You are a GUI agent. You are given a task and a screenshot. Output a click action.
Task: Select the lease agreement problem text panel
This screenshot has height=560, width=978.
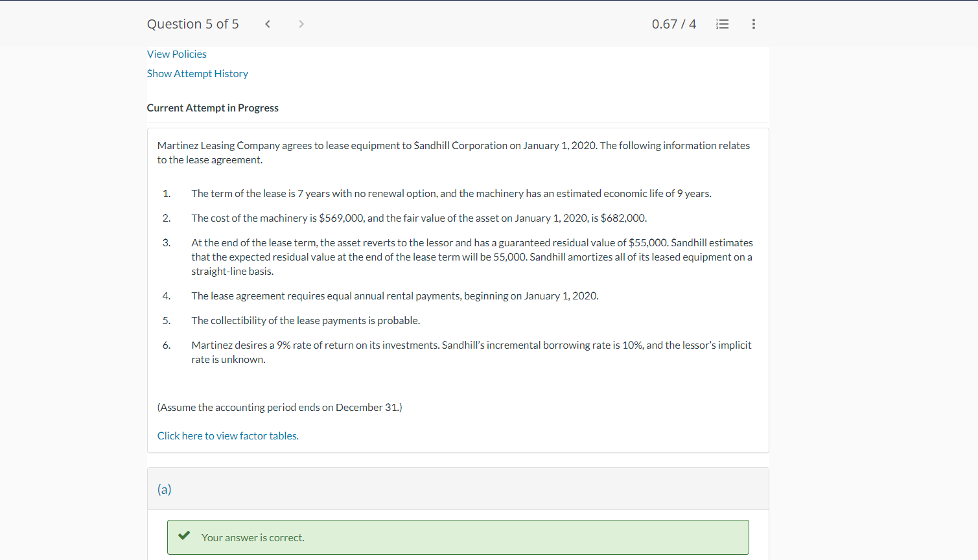(458, 289)
